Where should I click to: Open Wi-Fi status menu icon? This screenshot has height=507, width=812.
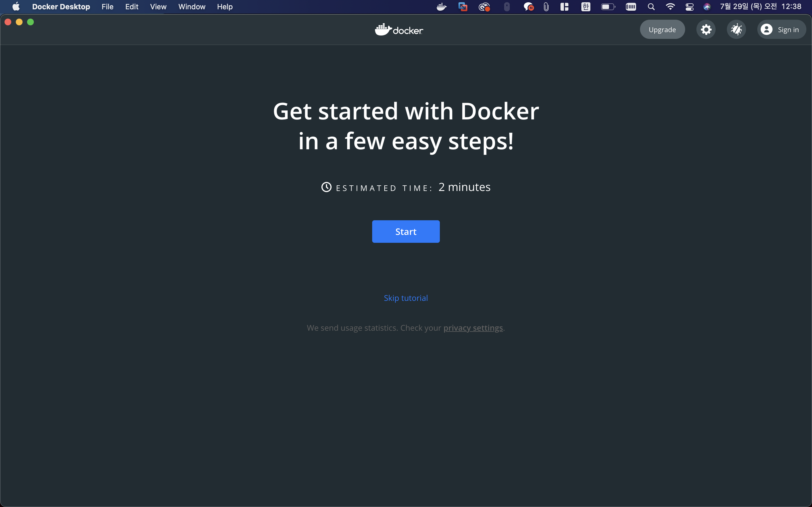tap(670, 7)
